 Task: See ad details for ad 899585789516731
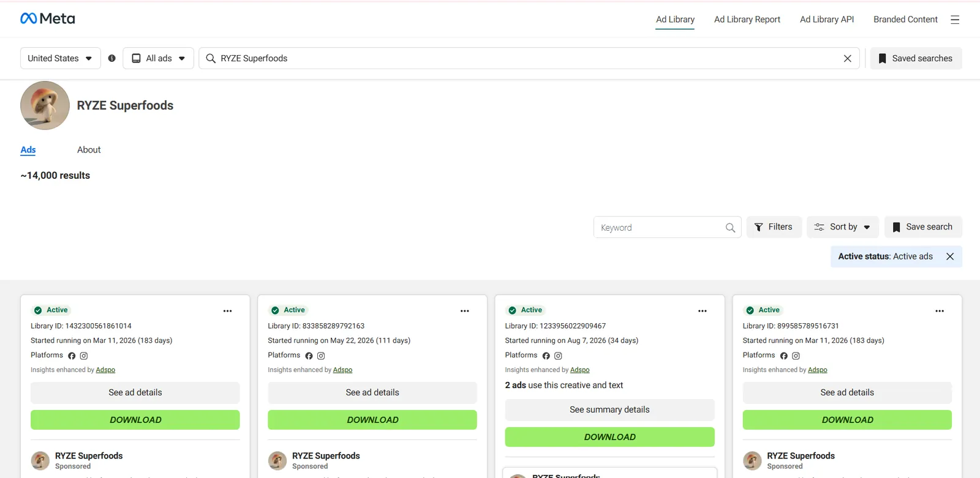coord(847,393)
